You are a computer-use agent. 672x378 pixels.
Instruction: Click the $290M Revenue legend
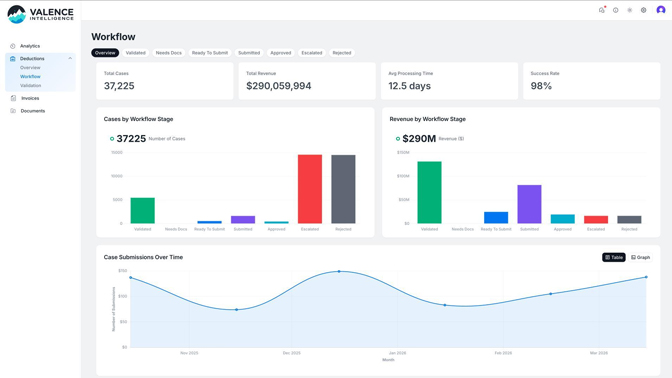[x=430, y=138]
